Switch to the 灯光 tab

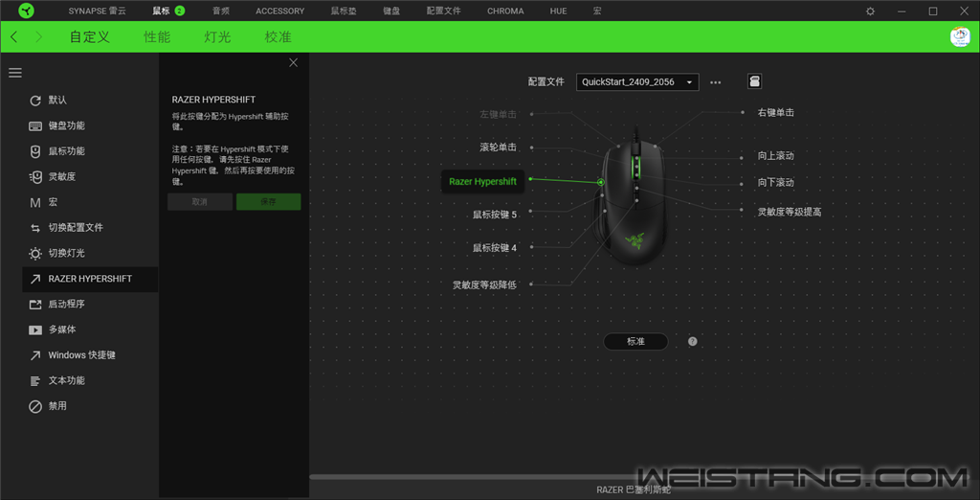coord(217,37)
